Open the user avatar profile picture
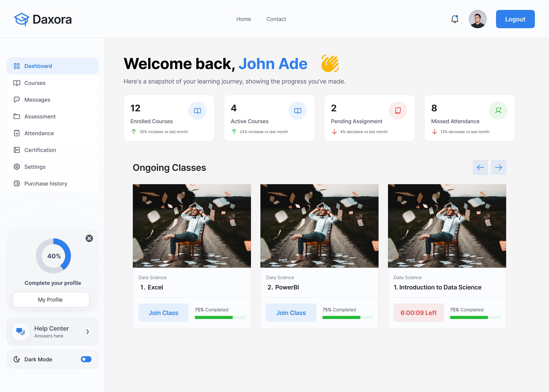 coord(477,19)
